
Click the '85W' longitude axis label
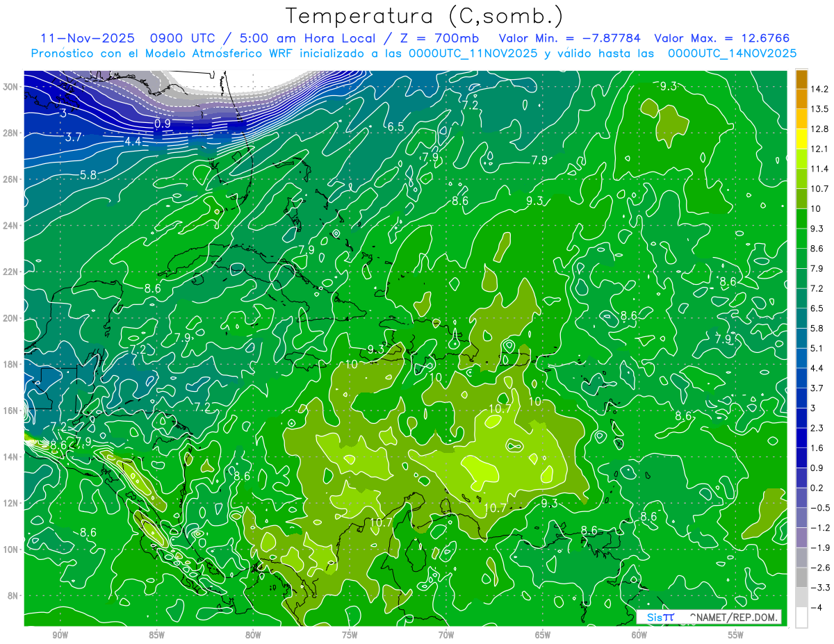[x=156, y=636]
